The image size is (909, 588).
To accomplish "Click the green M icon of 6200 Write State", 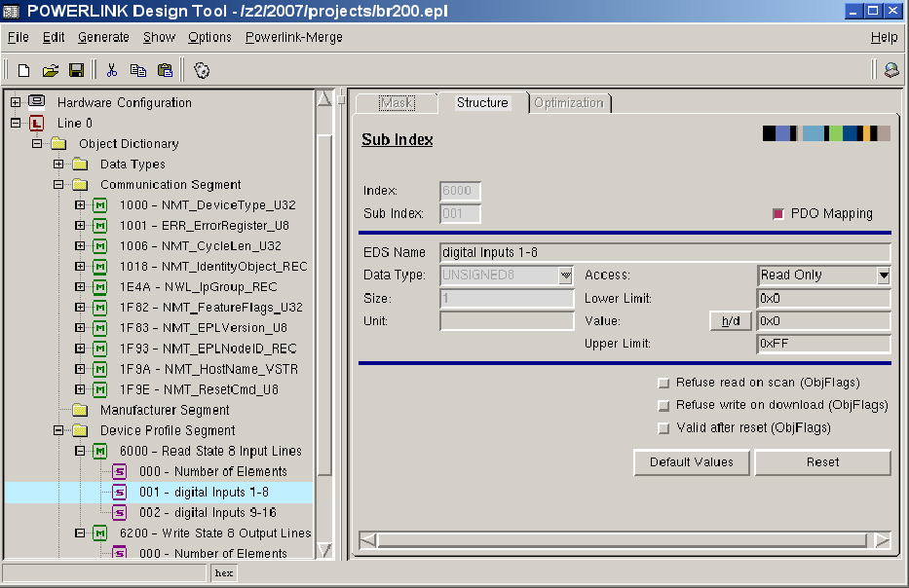I will pos(100,533).
